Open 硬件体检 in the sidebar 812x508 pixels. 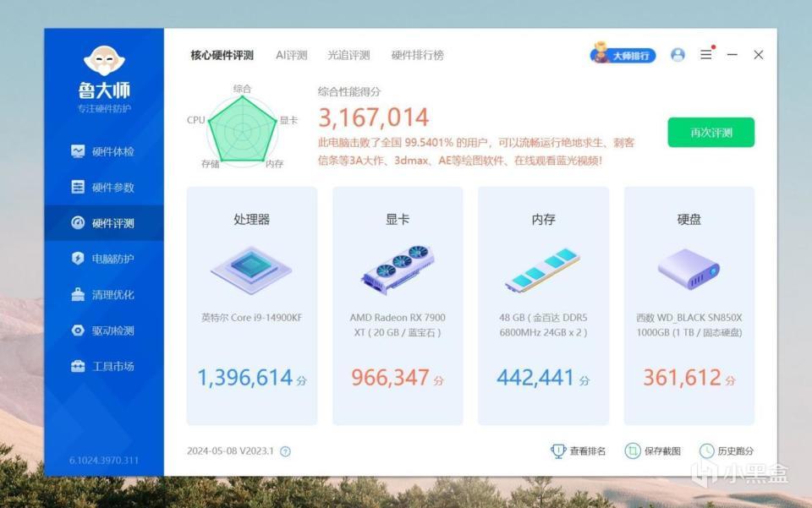coord(103,151)
